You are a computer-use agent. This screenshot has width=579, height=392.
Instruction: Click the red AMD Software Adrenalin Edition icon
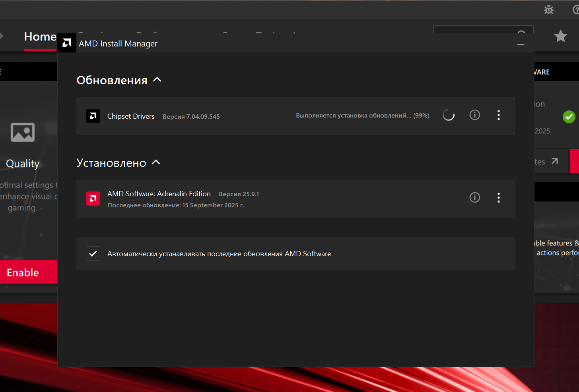93,199
